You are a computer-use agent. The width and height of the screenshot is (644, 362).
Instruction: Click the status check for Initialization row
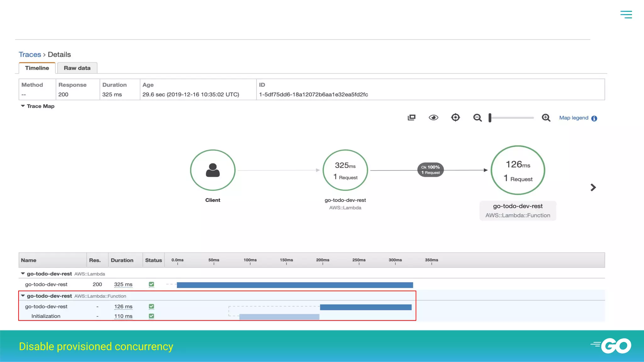[x=151, y=316]
